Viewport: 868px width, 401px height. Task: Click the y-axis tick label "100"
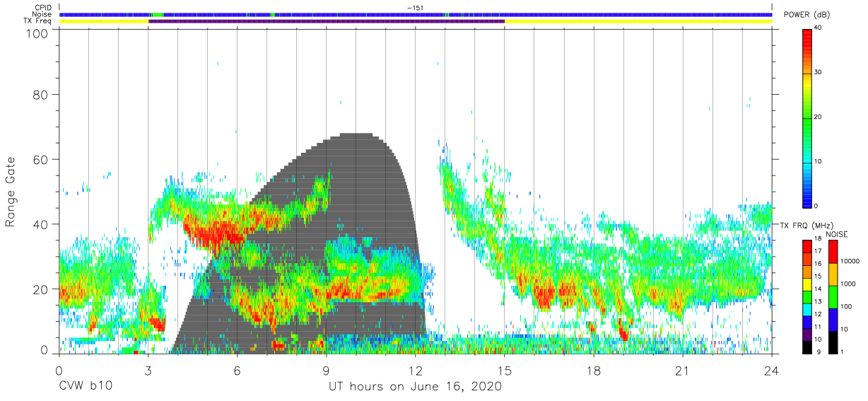point(36,34)
